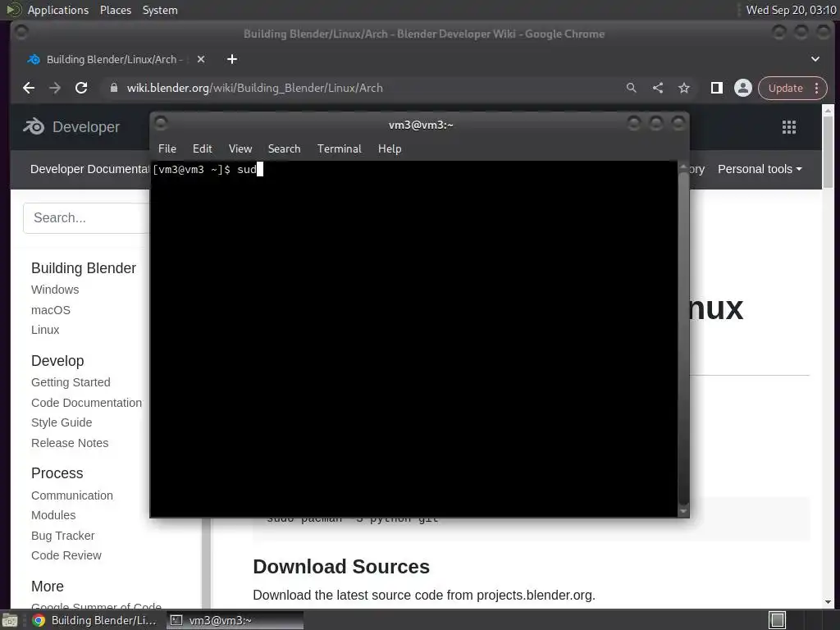Click the clock showing Wed Sep 20
Screen dimensions: 840x630
point(791,10)
